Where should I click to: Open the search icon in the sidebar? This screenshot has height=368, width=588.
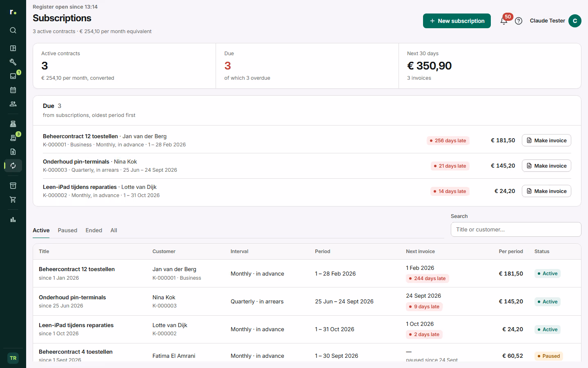tap(13, 30)
